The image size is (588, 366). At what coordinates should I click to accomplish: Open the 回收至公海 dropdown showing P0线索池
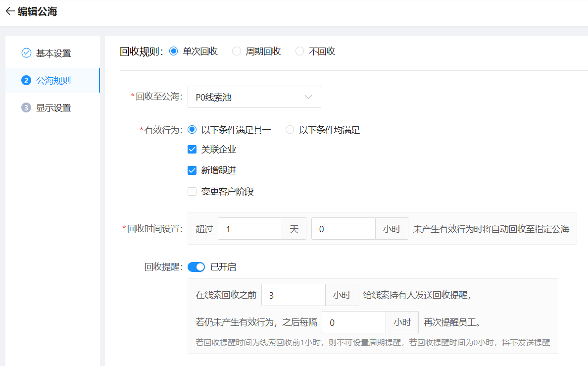[247, 97]
